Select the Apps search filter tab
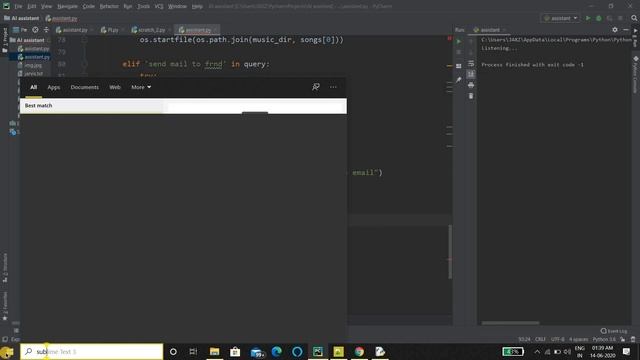The height and width of the screenshot is (360, 640). coord(53,87)
